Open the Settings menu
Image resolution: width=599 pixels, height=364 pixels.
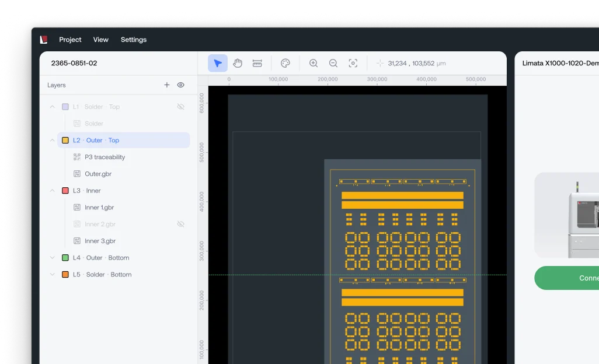134,40
